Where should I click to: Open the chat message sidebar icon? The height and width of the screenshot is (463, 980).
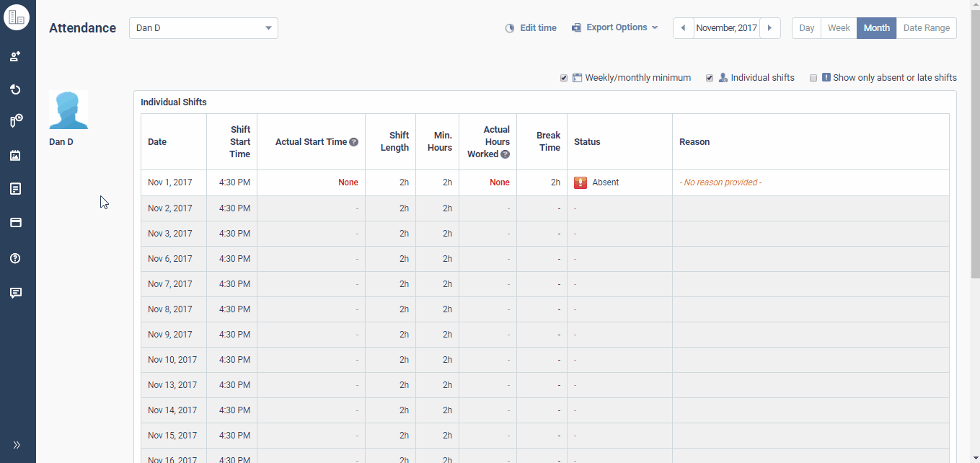(15, 293)
